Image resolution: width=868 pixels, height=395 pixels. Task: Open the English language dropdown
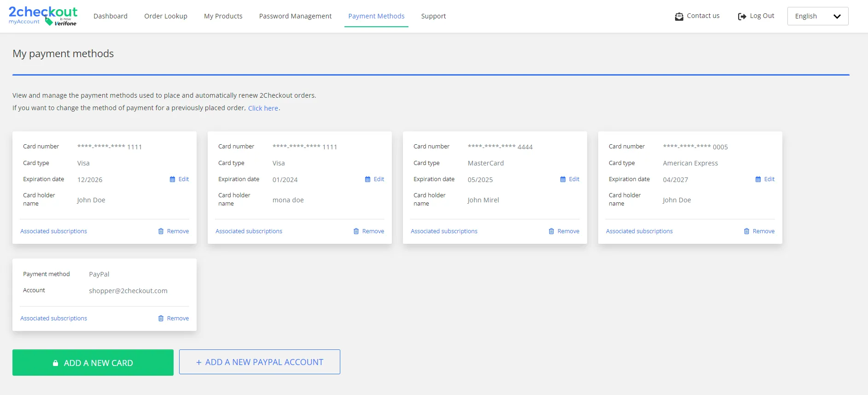pos(817,16)
